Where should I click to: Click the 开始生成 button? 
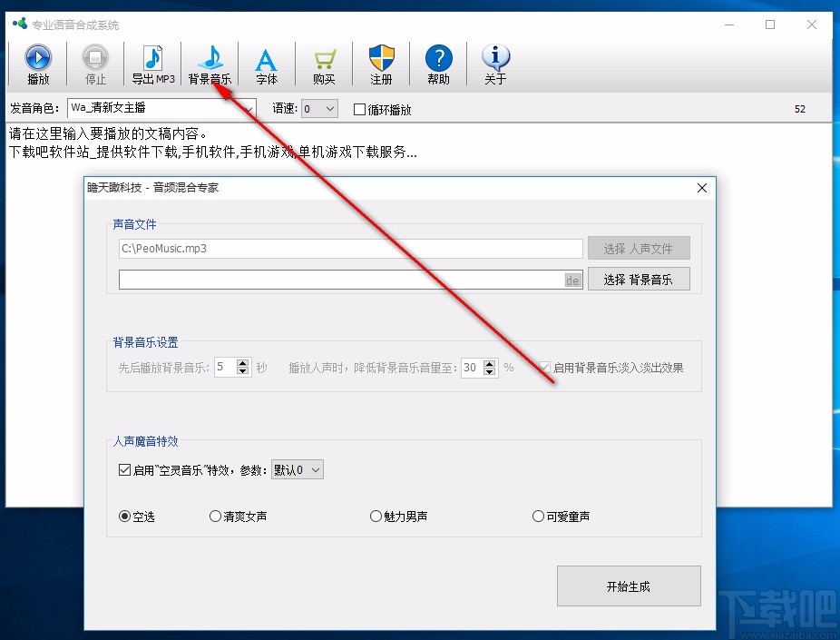coord(629,586)
